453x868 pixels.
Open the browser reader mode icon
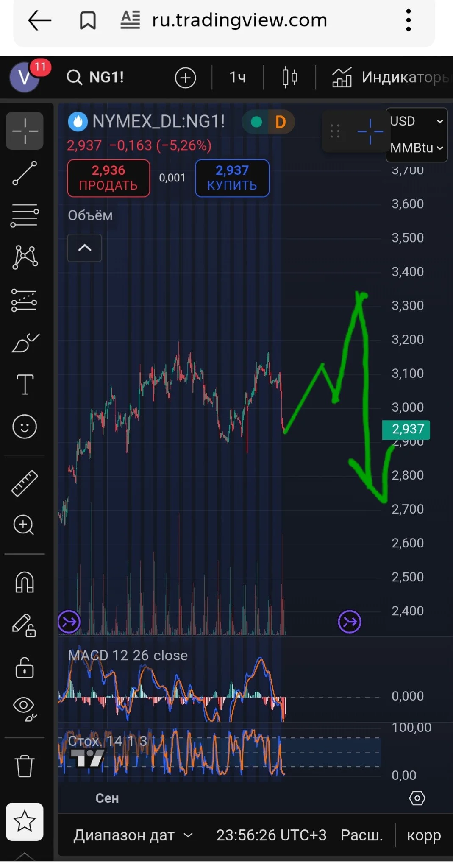pyautogui.click(x=130, y=20)
